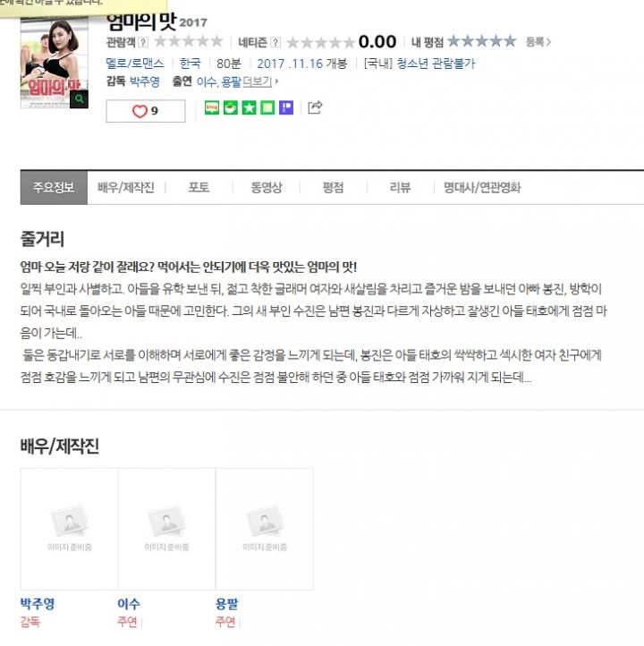Click director 박주영 link in header
Viewport: 644px width, 646px height.
point(145,81)
